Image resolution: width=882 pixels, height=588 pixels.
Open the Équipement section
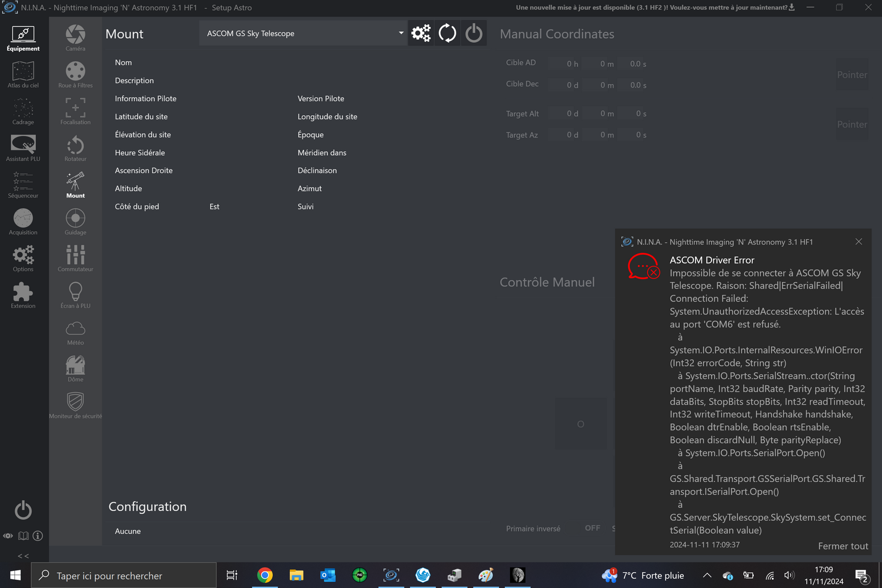tap(23, 39)
